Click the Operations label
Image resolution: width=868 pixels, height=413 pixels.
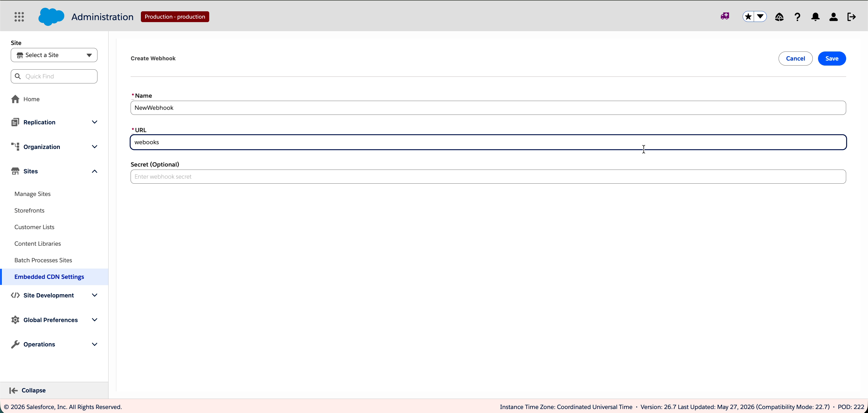39,344
